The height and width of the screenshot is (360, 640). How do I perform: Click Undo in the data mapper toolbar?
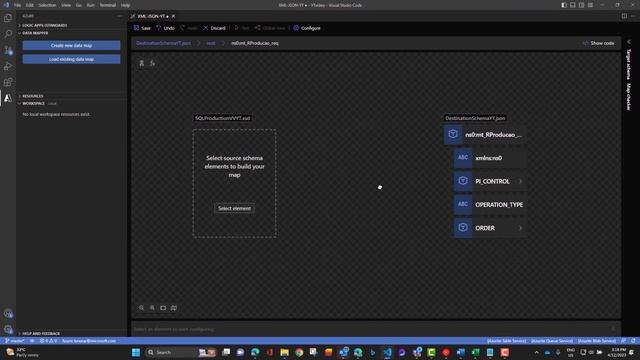165,28
